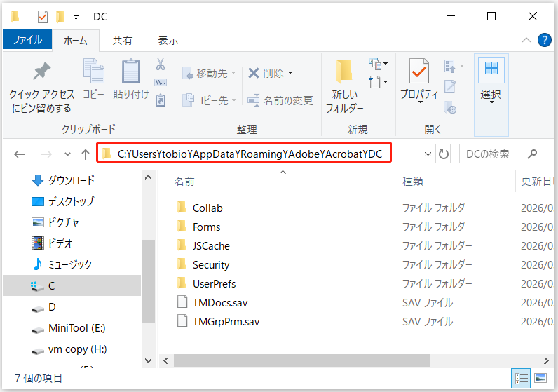This screenshot has width=558, height=392.
Task: Select drive D in the sidebar
Action: 43,307
